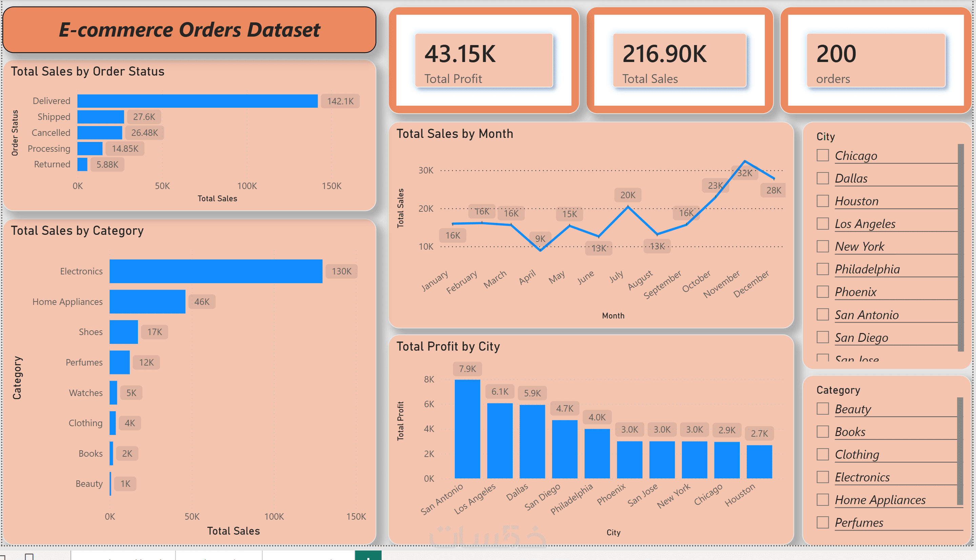The width and height of the screenshot is (976, 560).
Task: Select New York in the City slicer
Action: point(822,246)
